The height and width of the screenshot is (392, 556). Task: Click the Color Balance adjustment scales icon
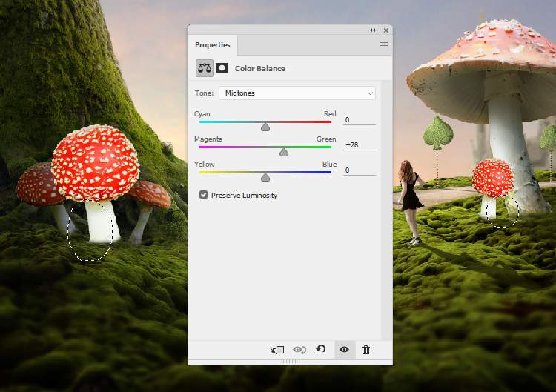click(205, 68)
